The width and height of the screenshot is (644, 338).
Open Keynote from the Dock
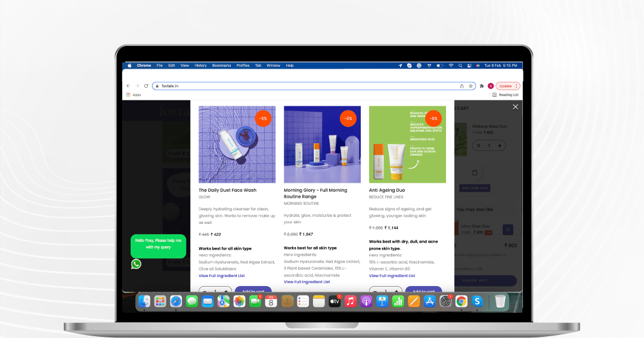[x=382, y=302]
